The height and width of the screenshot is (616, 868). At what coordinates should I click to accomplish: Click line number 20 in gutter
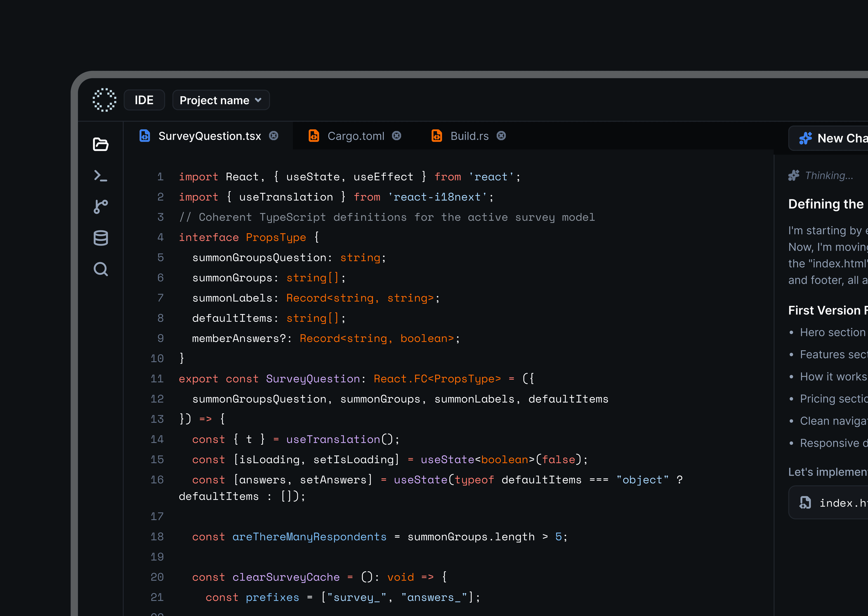coord(157,577)
